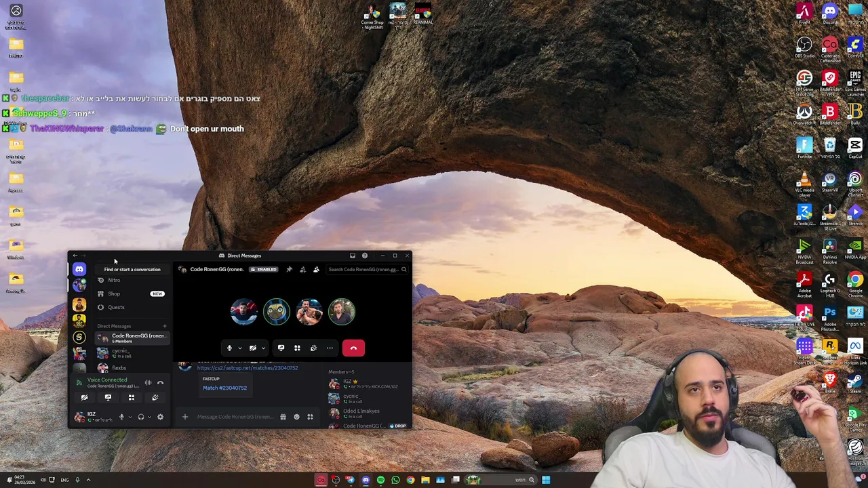
Task: Open soundboard button in voice panel
Action: click(155, 398)
